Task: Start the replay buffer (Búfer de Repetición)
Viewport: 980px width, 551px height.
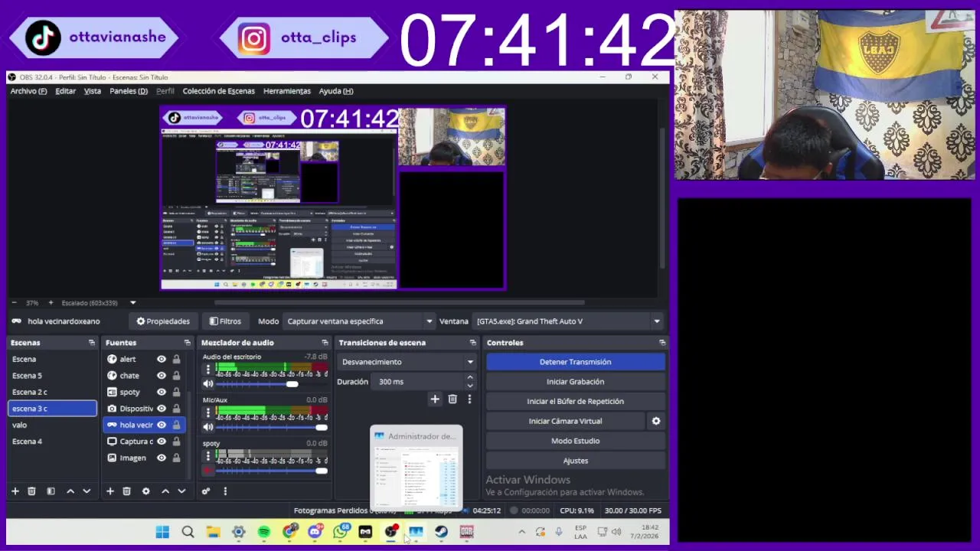Action: 576,401
